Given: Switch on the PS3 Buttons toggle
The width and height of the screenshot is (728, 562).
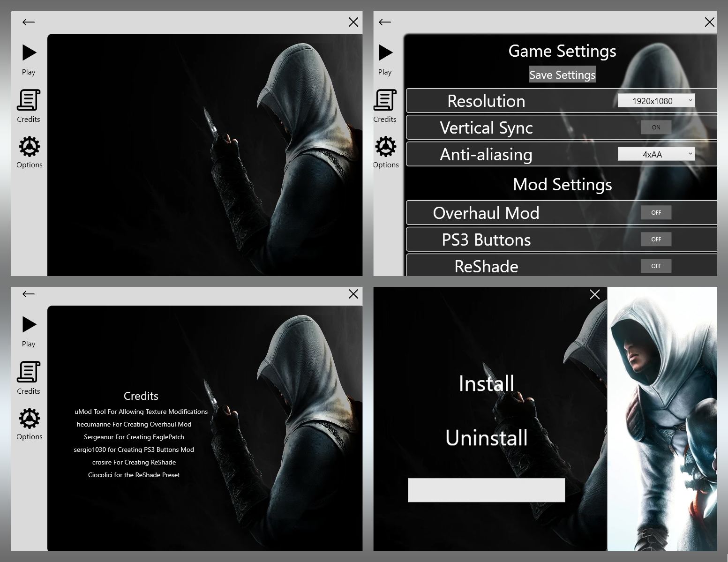Looking at the screenshot, I should [x=656, y=239].
